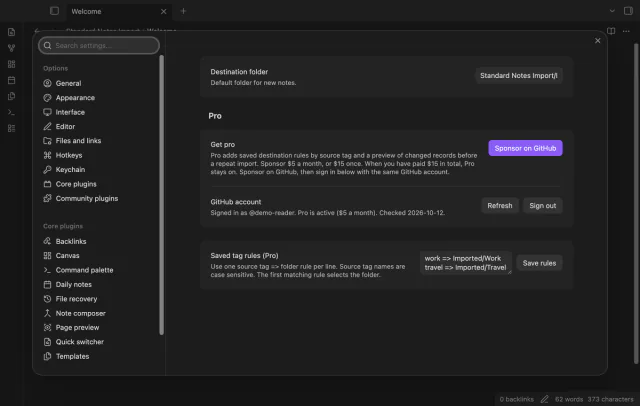
Task: Open the tab list dropdown chevron
Action: point(612,11)
